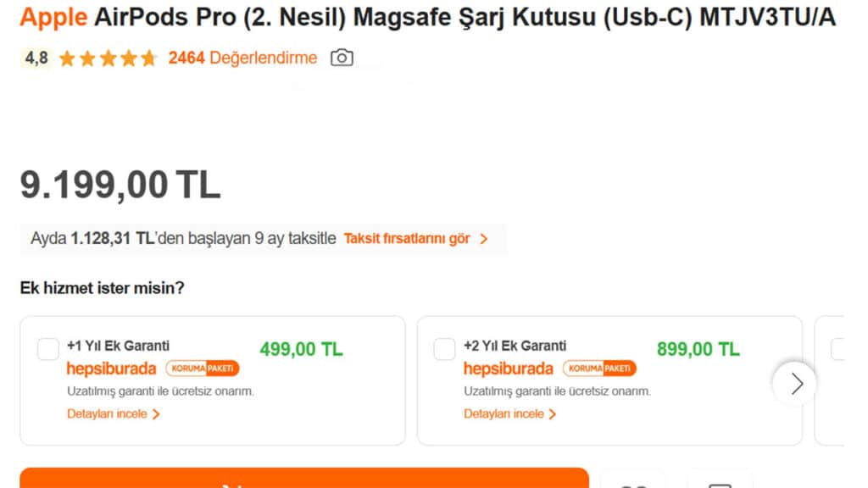Click the 4,8 rating score badge
The image size is (868, 488).
point(36,58)
